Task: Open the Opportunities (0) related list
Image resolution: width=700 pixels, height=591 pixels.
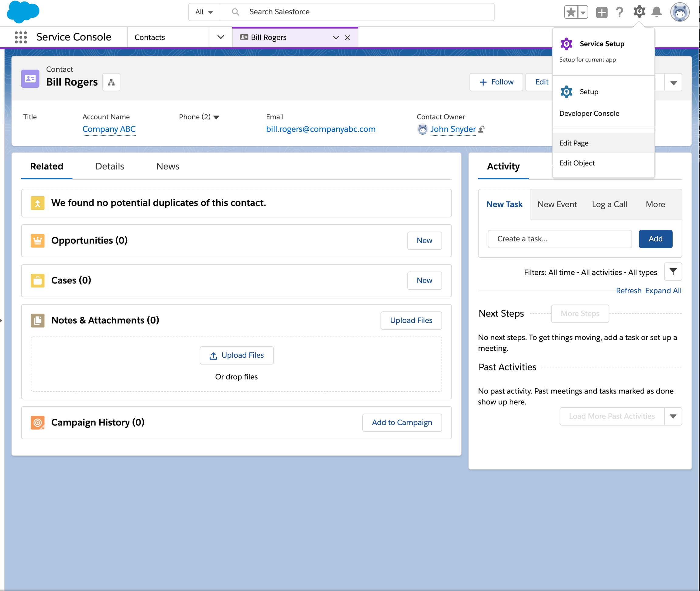Action: [x=89, y=241]
